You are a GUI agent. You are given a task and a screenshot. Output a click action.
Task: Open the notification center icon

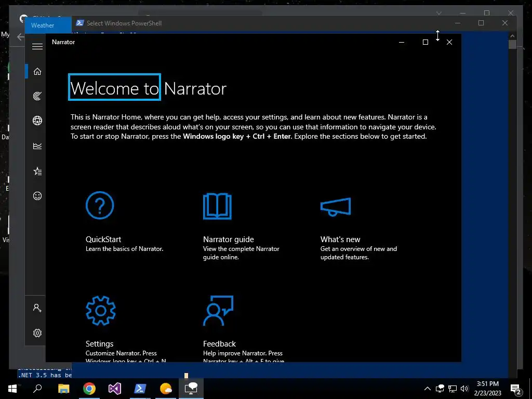tap(516, 389)
